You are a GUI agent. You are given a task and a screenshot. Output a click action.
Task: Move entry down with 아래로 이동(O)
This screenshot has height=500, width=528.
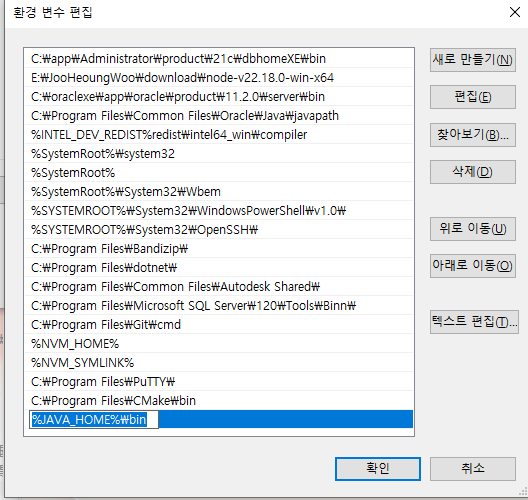point(472,266)
